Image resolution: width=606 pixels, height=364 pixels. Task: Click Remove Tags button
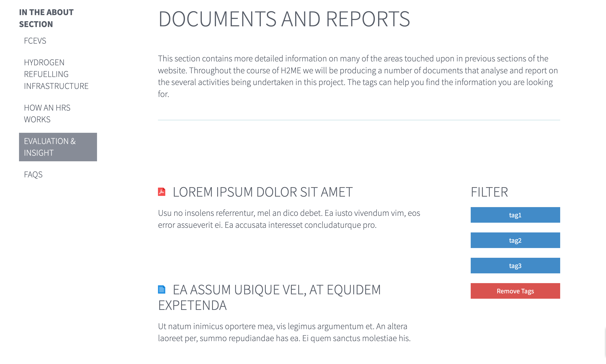[515, 290]
